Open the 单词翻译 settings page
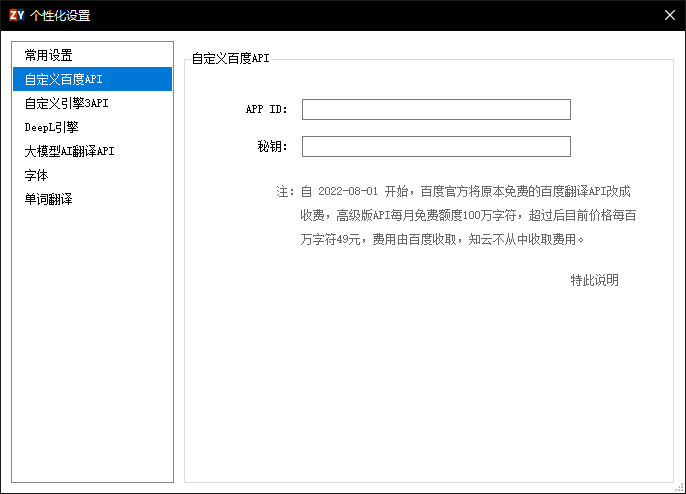The height and width of the screenshot is (494, 686). [49, 199]
